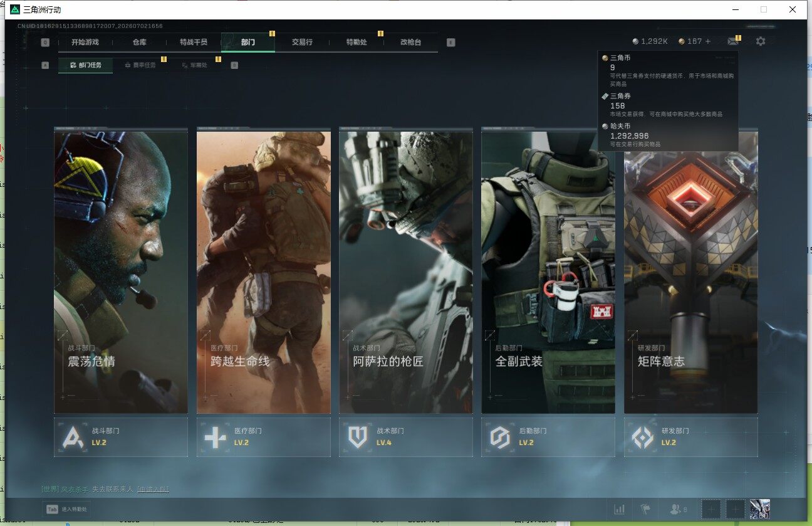Select the 部门任务 sub-tab
This screenshot has width=812, height=526.
pyautogui.click(x=86, y=65)
